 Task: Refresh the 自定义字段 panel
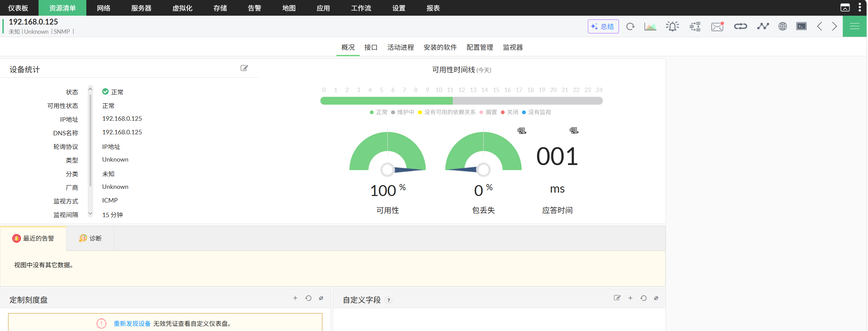[x=643, y=298]
